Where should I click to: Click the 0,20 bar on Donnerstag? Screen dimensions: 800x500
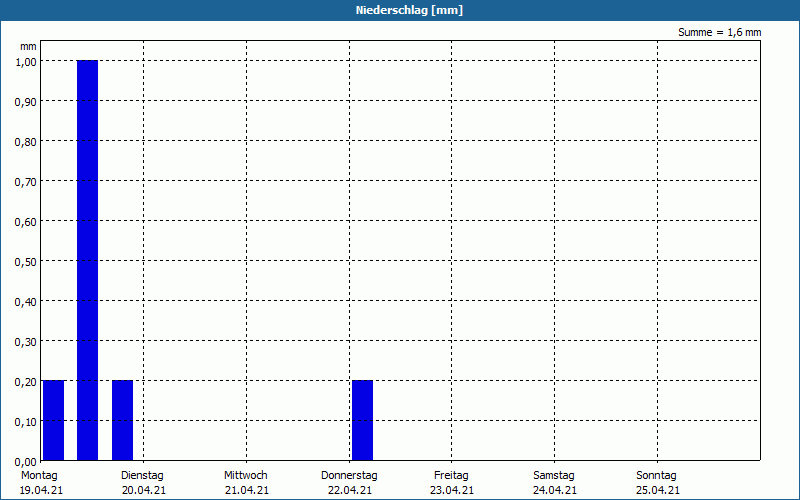[x=362, y=420]
